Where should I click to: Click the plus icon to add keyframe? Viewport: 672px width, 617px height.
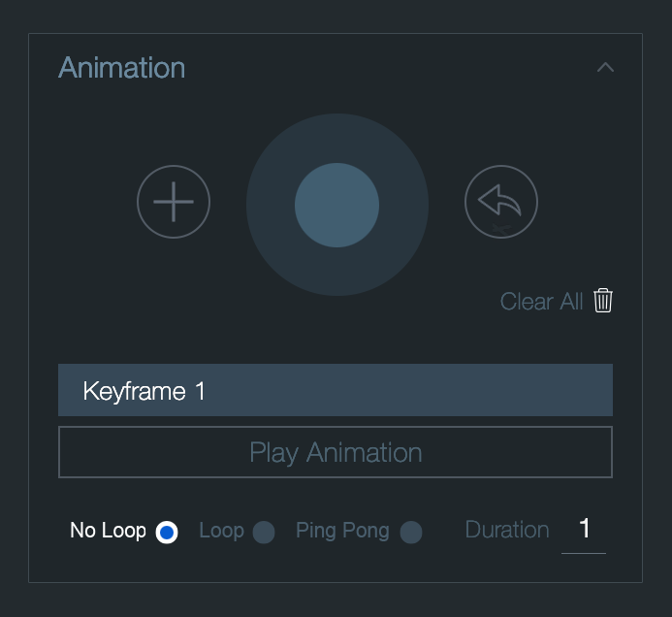coord(174,202)
